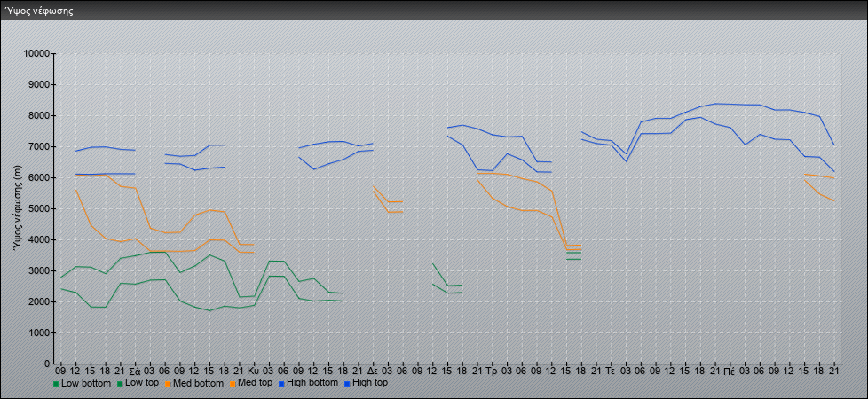Click the 'Τε' day label on x-axis

(611, 371)
